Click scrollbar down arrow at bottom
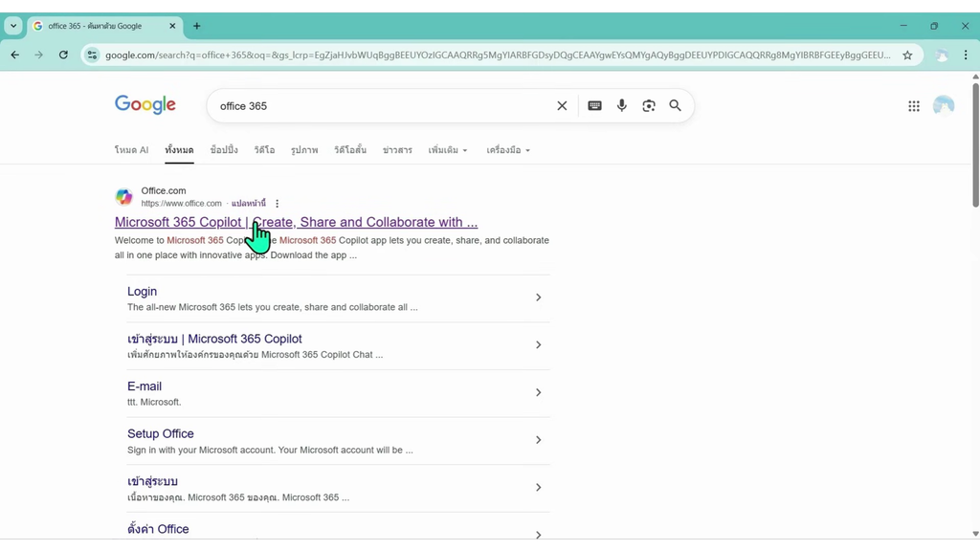 click(x=975, y=534)
